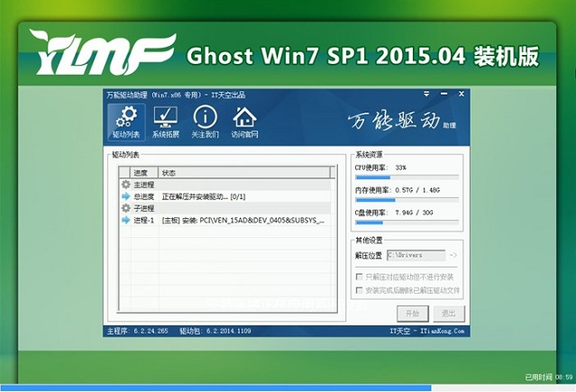Viewport: 576px width, 392px height.
Task: Click the IT天空 ITianKong.Com link
Action: (x=427, y=331)
